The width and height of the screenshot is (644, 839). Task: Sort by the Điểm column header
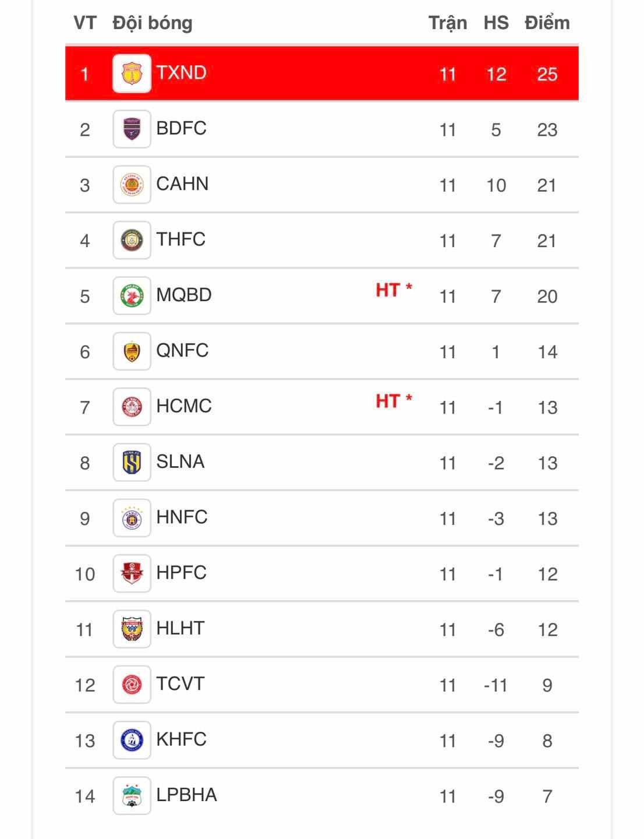pos(547,23)
